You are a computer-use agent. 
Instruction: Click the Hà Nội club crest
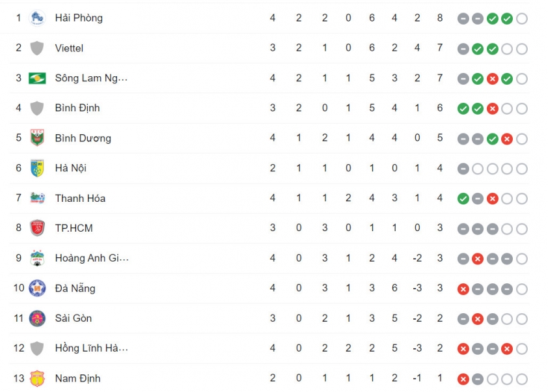click(x=37, y=168)
